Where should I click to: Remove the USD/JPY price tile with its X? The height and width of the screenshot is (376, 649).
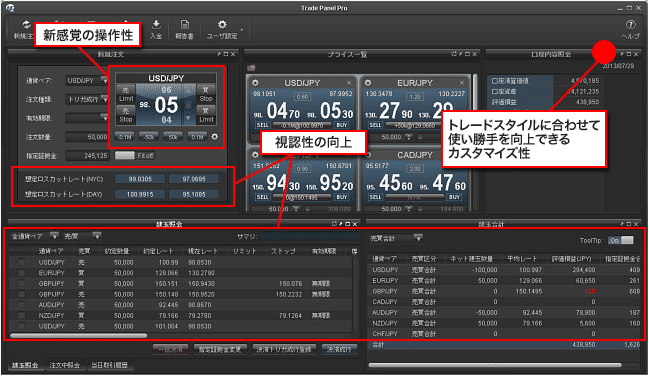(349, 83)
